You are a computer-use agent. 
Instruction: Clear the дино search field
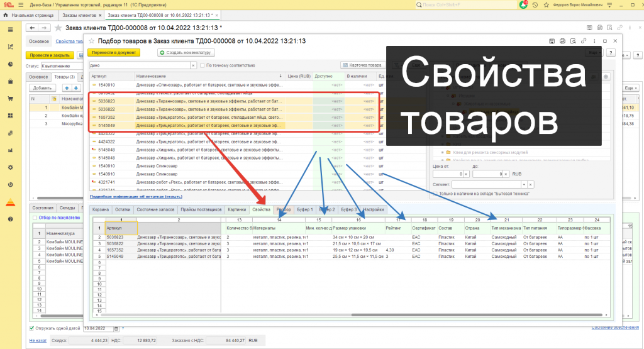pos(193,65)
